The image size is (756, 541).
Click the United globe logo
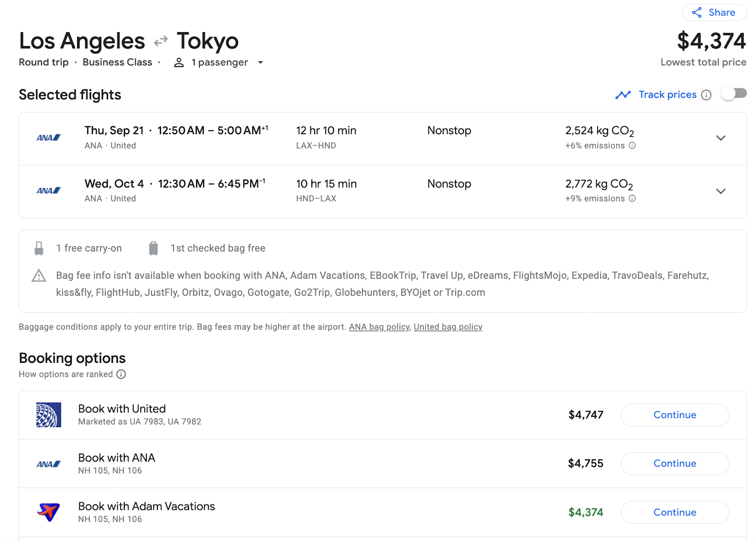pyautogui.click(x=49, y=415)
